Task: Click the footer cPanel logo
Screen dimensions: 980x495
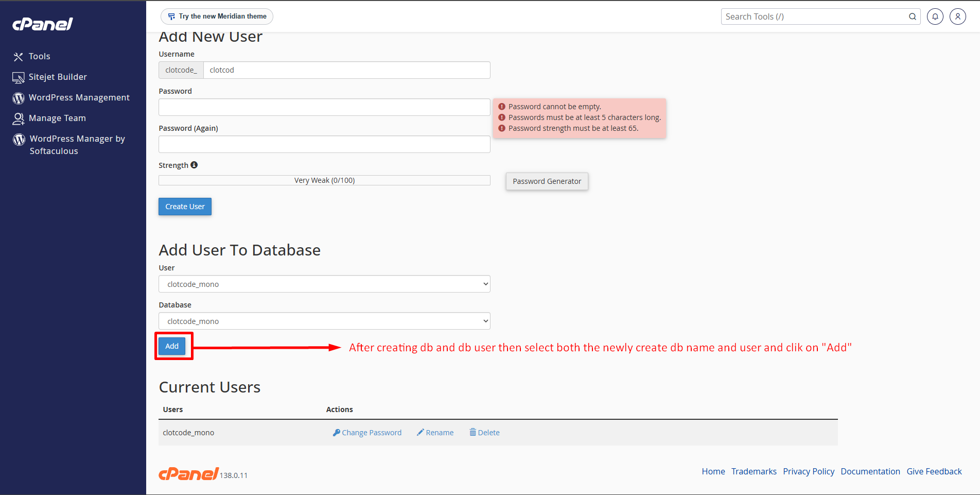Action: (188, 473)
